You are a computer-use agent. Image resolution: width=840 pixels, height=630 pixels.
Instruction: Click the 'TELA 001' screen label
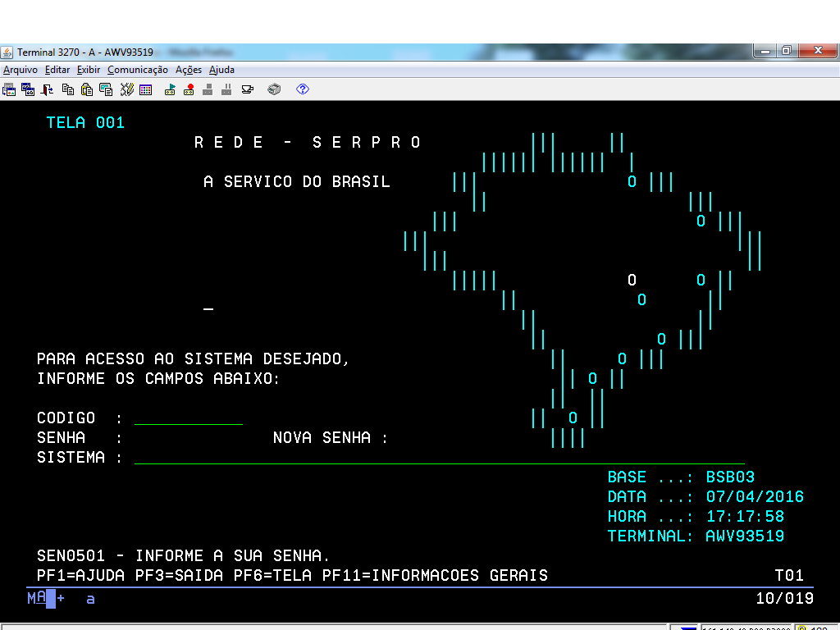(x=85, y=123)
